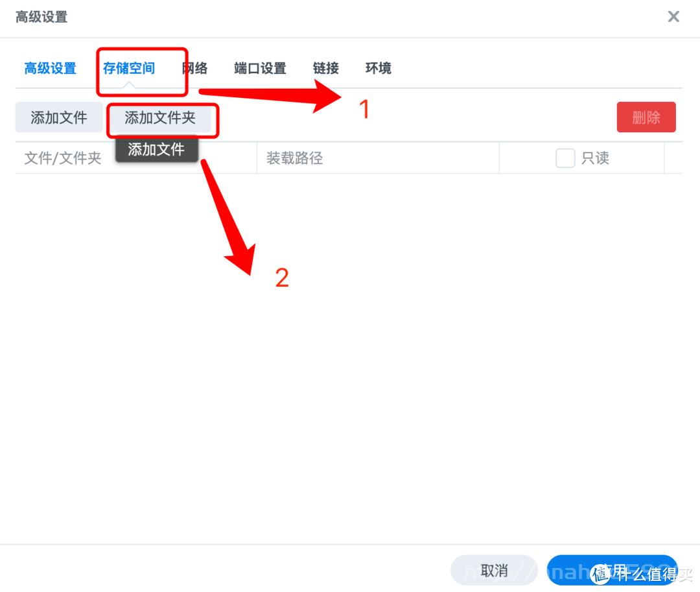700x592 pixels.
Task: Go to the 环境 tab
Action: 378,68
